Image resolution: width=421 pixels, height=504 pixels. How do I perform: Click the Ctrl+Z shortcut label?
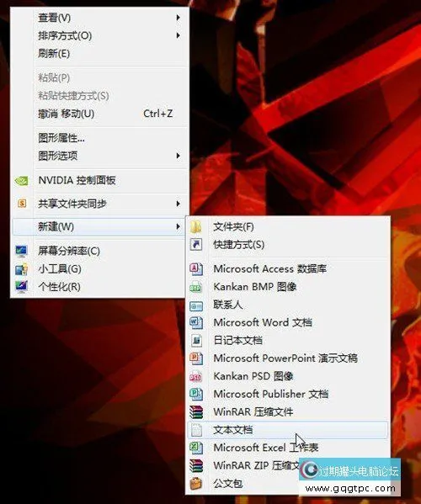pos(158,114)
